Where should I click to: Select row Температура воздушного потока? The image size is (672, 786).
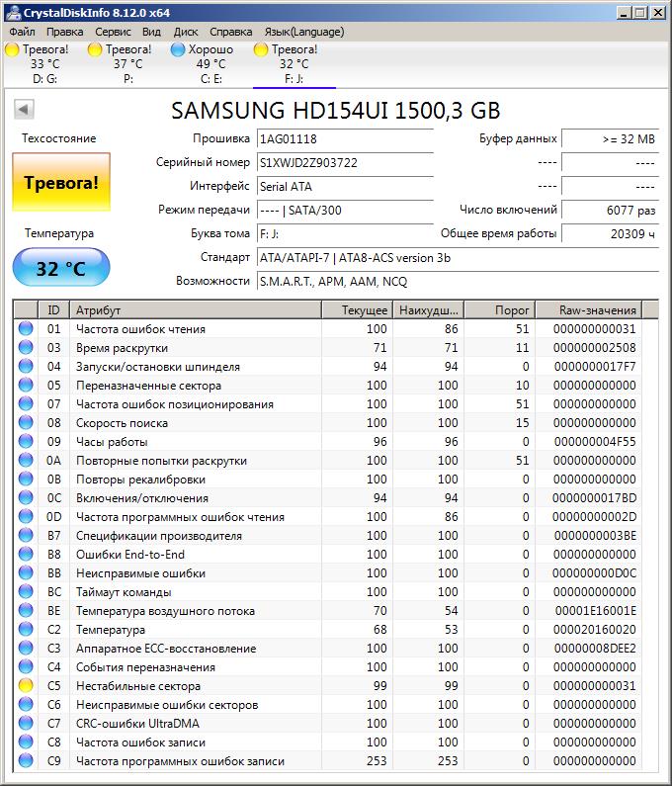point(328,611)
